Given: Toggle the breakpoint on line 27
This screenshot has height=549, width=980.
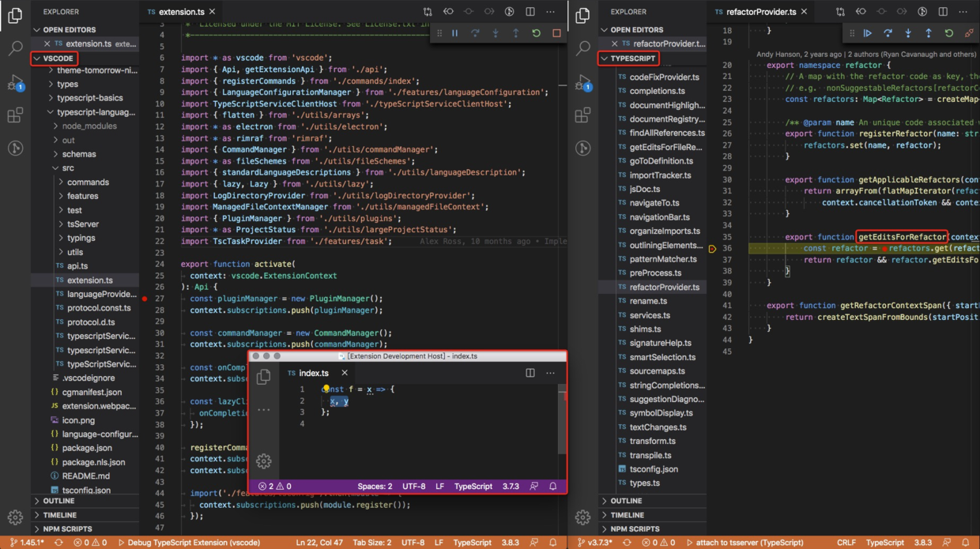Looking at the screenshot, I should (x=144, y=299).
